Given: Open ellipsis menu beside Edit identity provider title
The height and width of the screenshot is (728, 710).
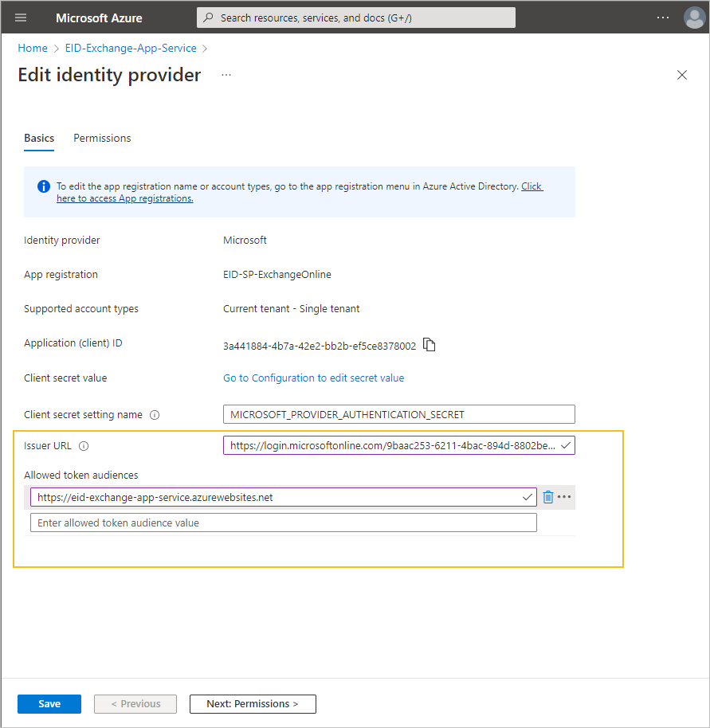Looking at the screenshot, I should point(226,75).
